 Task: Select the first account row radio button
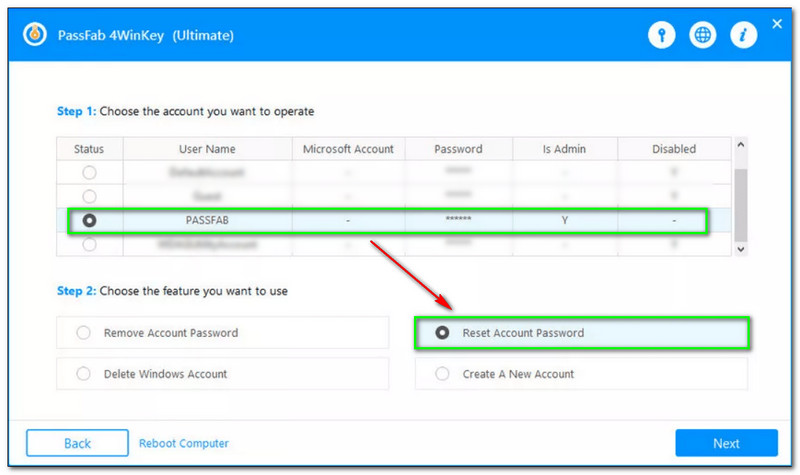click(90, 172)
